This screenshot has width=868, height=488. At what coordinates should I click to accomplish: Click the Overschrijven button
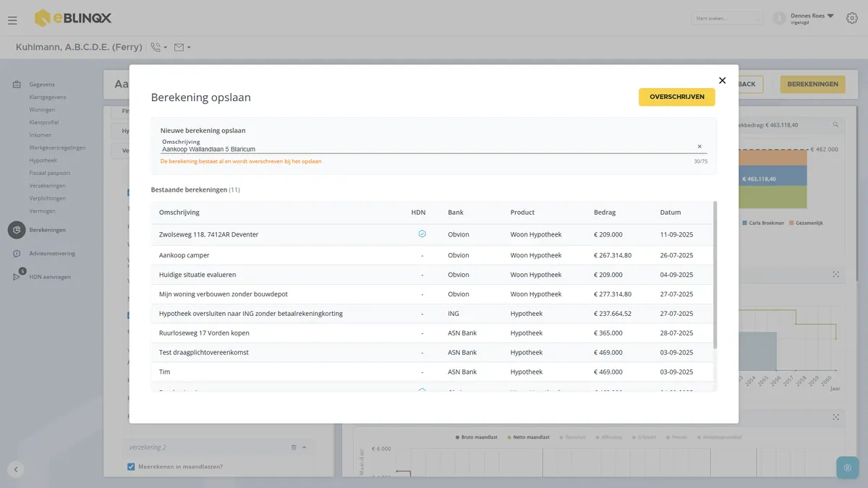point(677,97)
